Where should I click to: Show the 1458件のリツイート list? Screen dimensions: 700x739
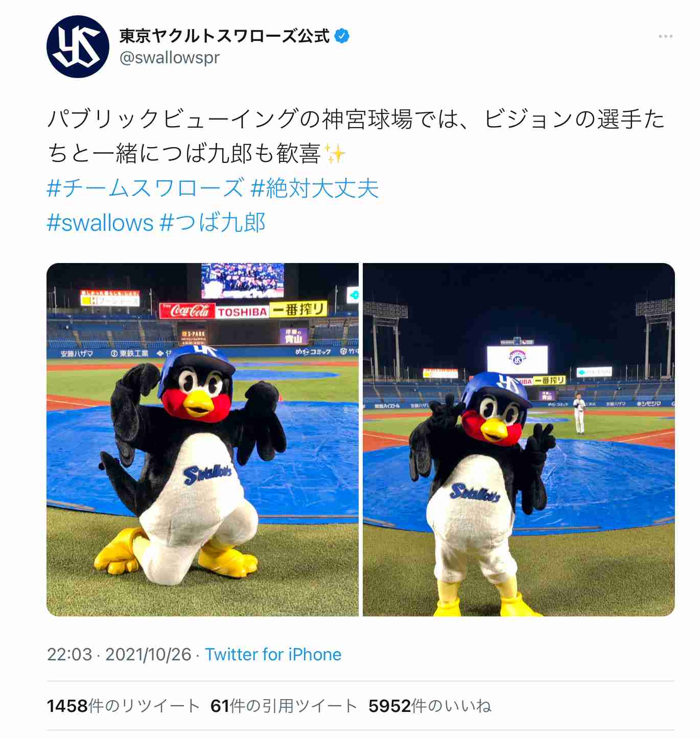point(123,706)
